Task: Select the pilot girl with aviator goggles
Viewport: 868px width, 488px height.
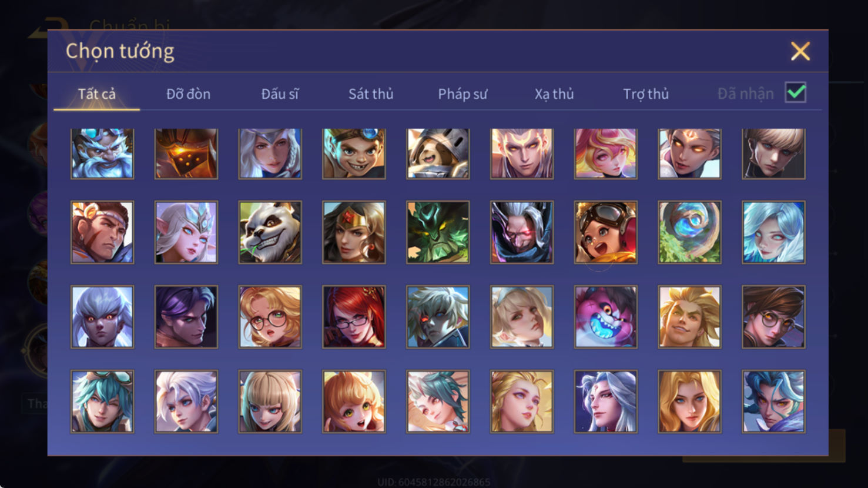Action: tap(606, 232)
